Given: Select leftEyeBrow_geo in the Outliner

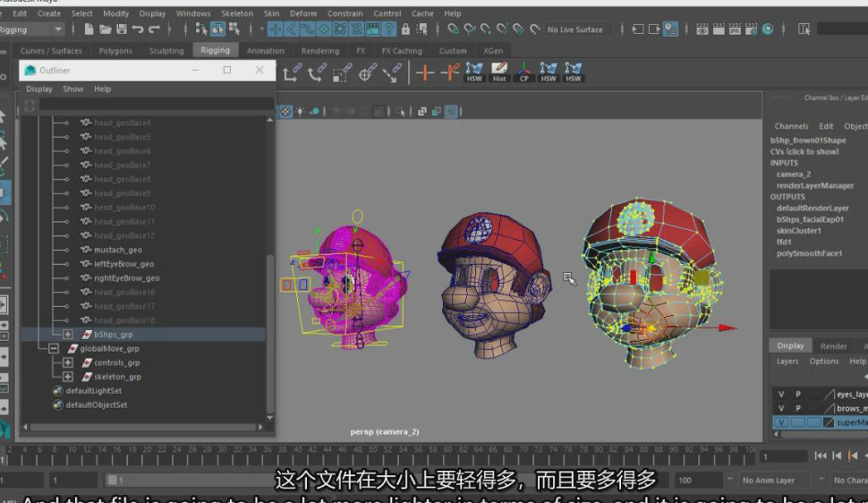Looking at the screenshot, I should point(124,264).
